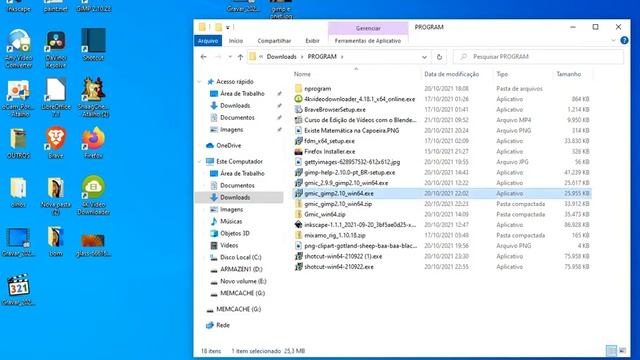The image size is (640, 360).
Task: Open the OUTROS folder on the desktop
Action: [x=19, y=142]
